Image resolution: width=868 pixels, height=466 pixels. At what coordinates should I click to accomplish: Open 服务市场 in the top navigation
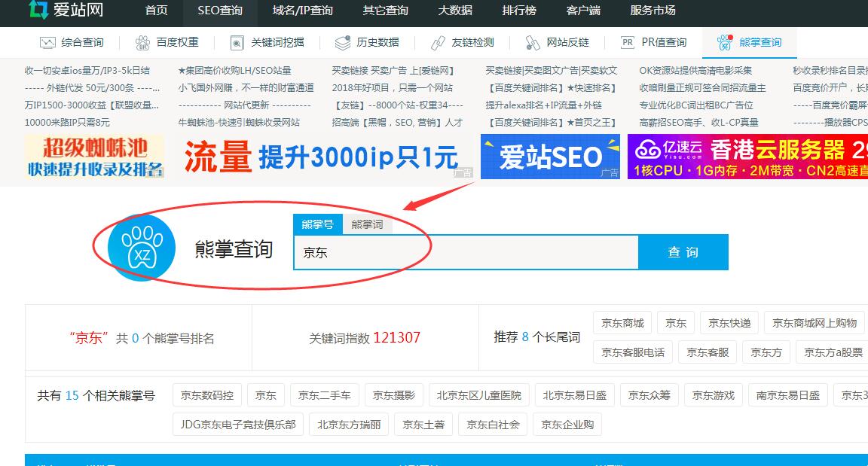[653, 11]
